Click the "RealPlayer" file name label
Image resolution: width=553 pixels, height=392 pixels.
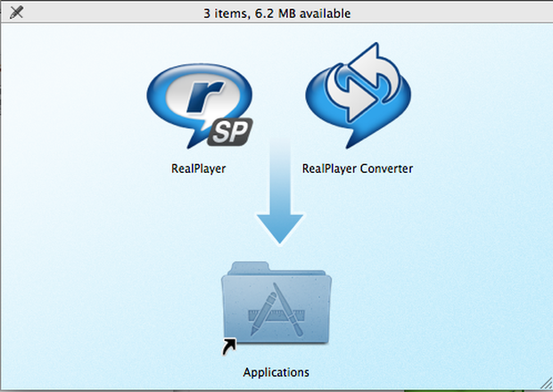coord(198,168)
